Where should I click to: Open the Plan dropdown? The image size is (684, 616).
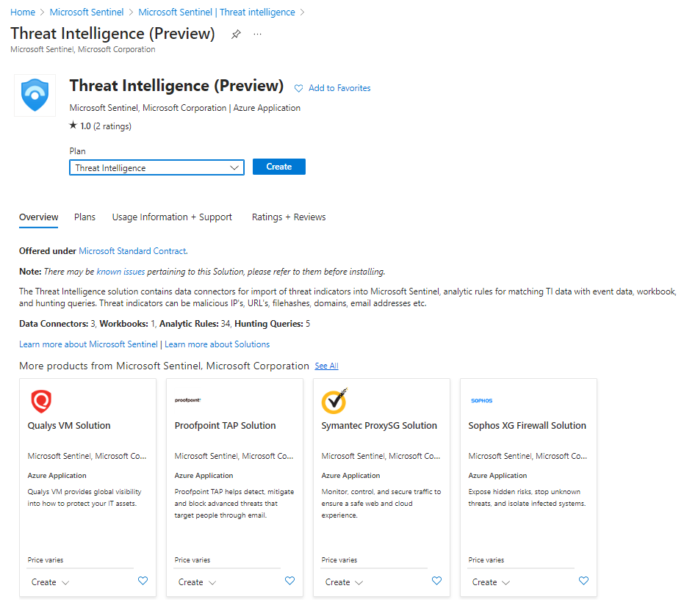coord(156,168)
